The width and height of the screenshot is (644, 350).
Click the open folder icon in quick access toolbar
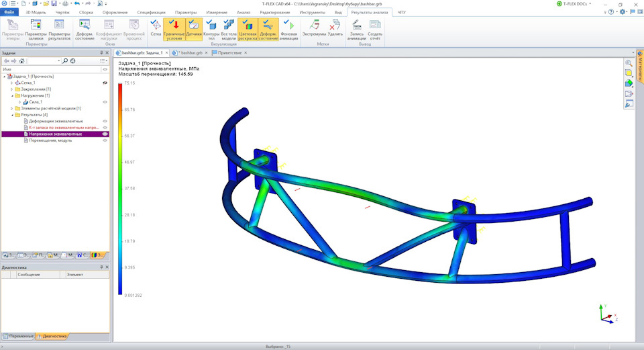tap(46, 3)
